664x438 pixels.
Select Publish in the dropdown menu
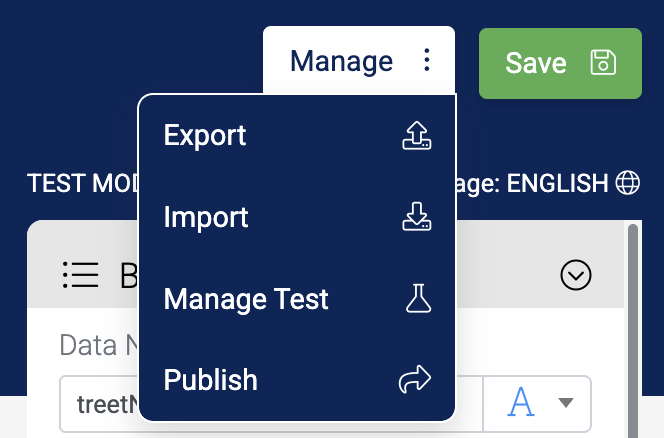(x=297, y=379)
